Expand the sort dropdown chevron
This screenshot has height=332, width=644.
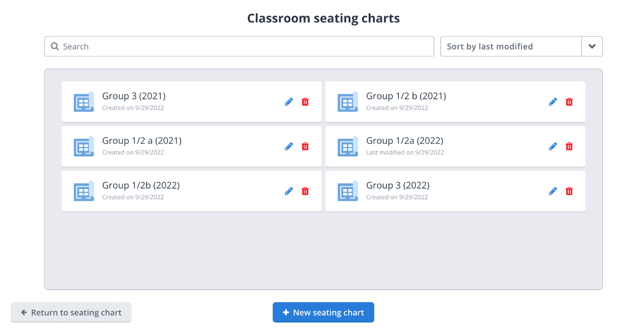[x=592, y=47]
